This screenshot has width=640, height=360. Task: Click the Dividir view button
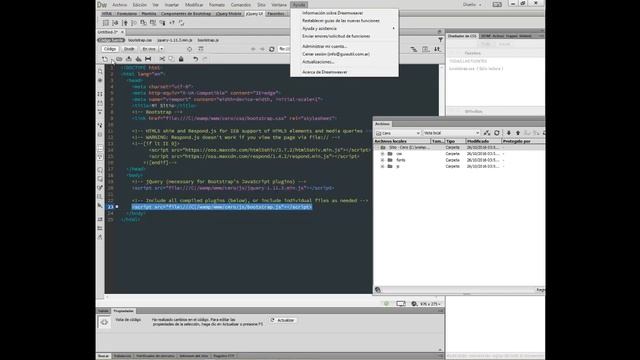[129, 49]
